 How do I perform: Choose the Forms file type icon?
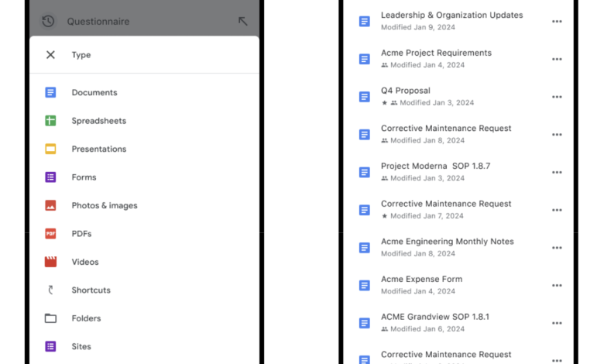click(x=50, y=177)
